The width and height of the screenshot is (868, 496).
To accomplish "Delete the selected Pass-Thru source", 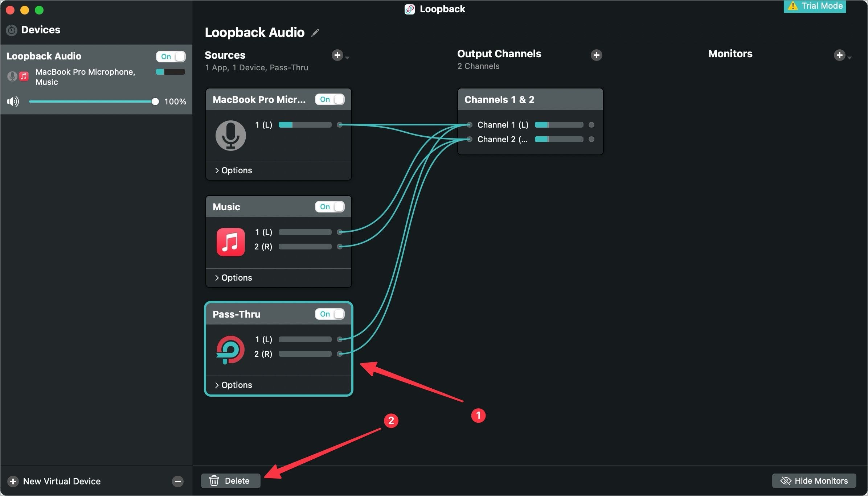I will click(230, 480).
